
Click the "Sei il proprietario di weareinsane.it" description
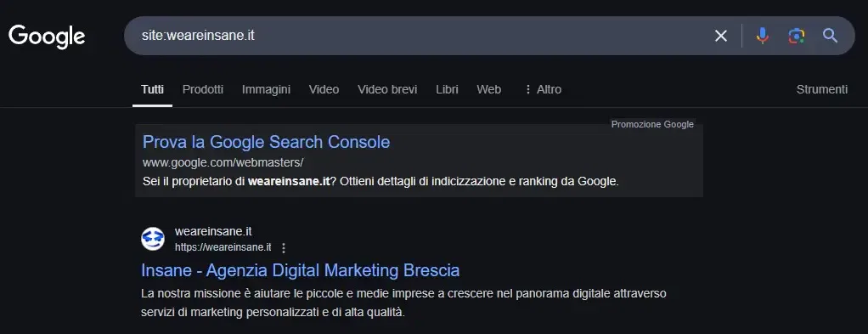[380, 181]
